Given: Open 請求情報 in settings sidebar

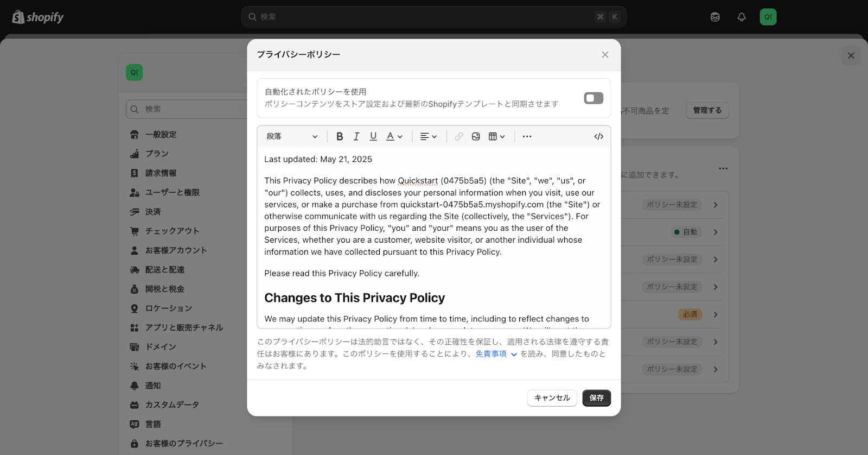Looking at the screenshot, I should pos(161,173).
